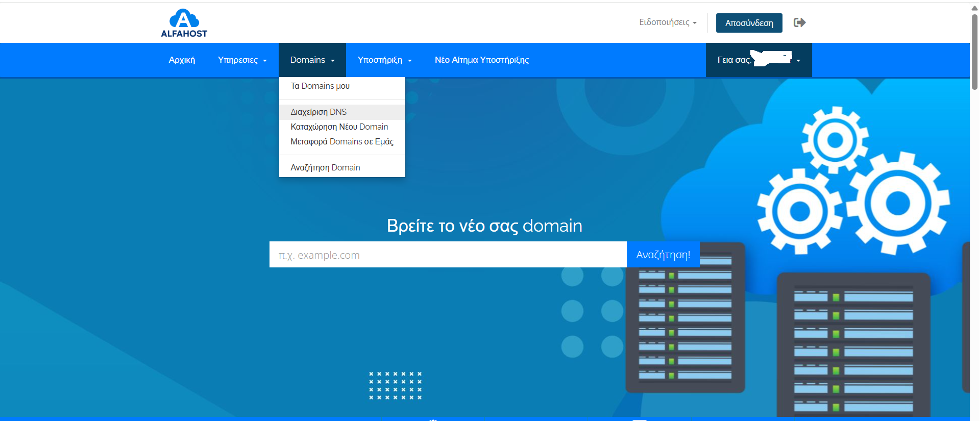
Task: Click the vertical page scrollbar
Action: 974,51
